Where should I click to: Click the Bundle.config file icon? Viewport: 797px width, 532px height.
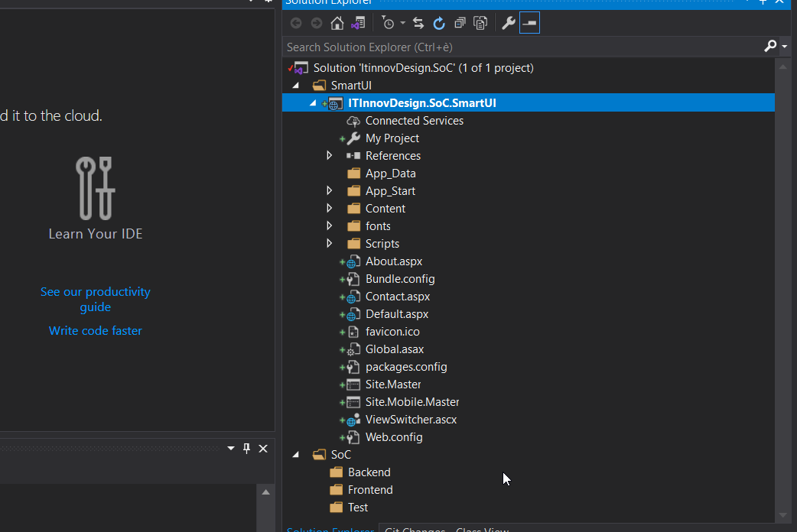353,279
